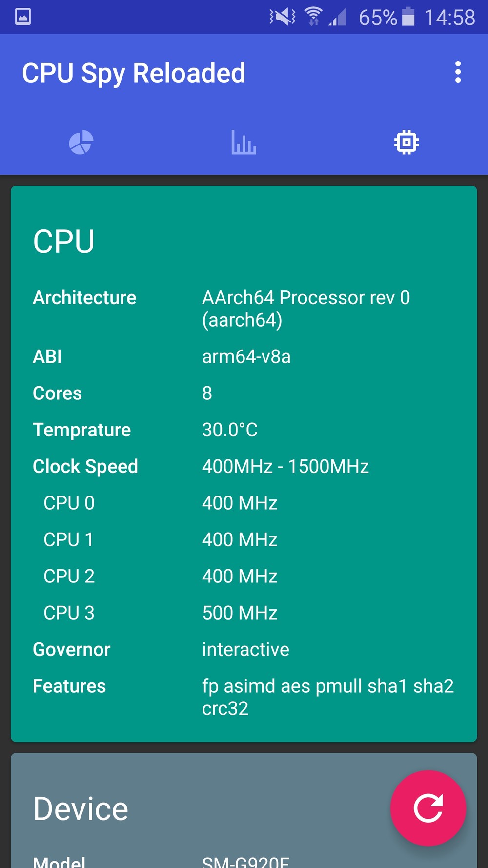
Task: Open the three-dot overflow menu
Action: 458,72
